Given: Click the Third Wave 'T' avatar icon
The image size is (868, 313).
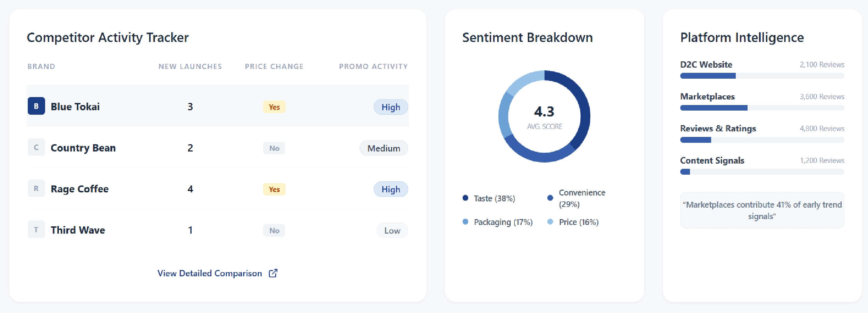Looking at the screenshot, I should pos(36,229).
